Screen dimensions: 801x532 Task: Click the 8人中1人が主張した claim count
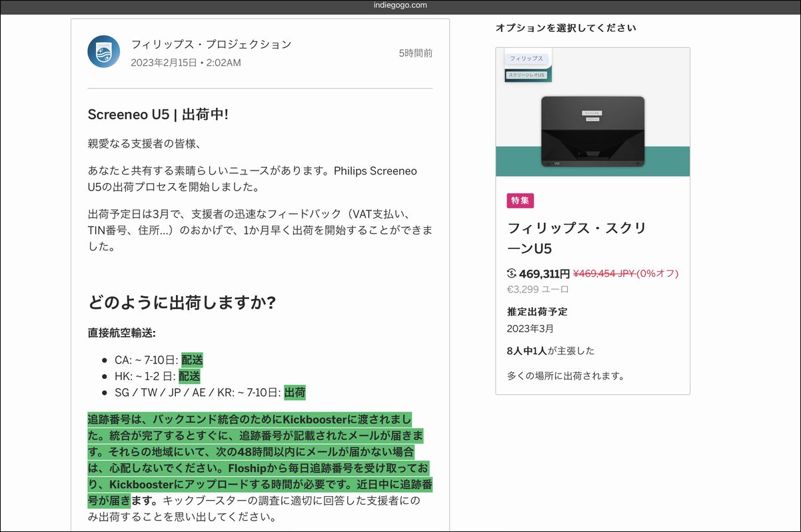coord(550,351)
